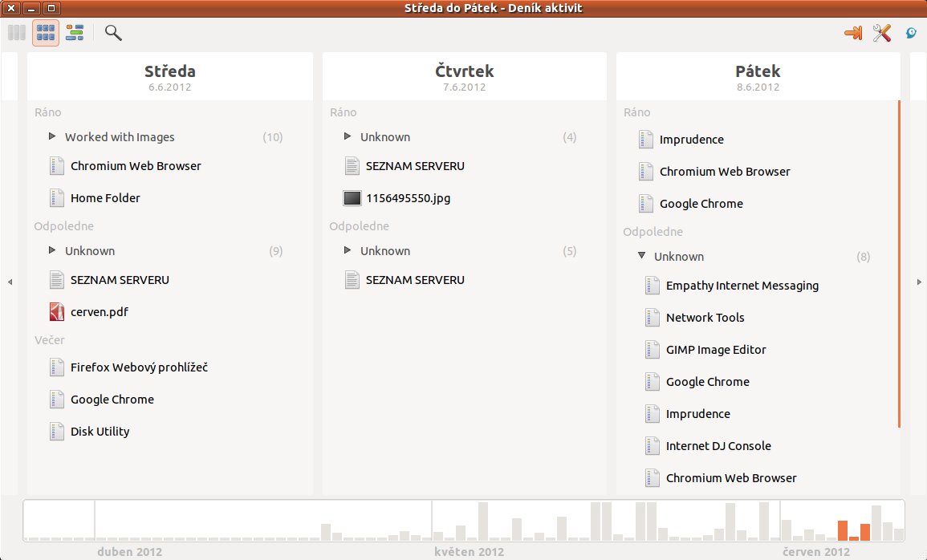Open Empathy Internet Messaging item icon
Image resolution: width=927 pixels, height=560 pixels.
pyautogui.click(x=652, y=286)
